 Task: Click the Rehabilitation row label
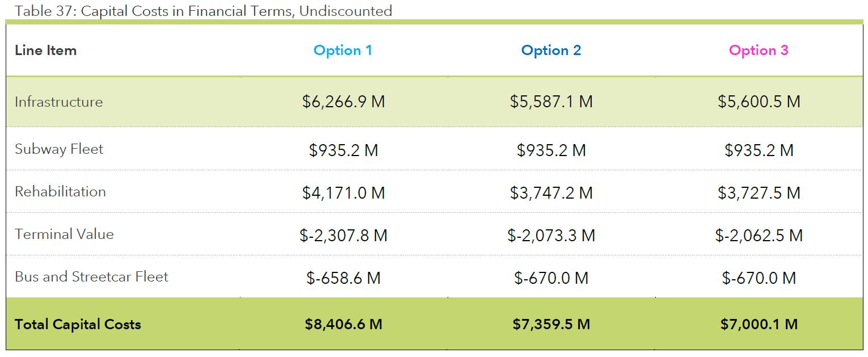pyautogui.click(x=60, y=192)
